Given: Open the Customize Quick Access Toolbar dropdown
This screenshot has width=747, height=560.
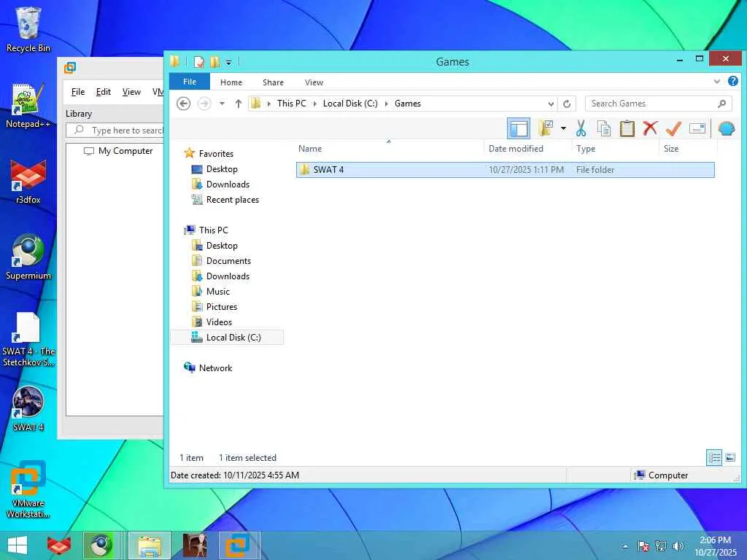Looking at the screenshot, I should point(228,63).
